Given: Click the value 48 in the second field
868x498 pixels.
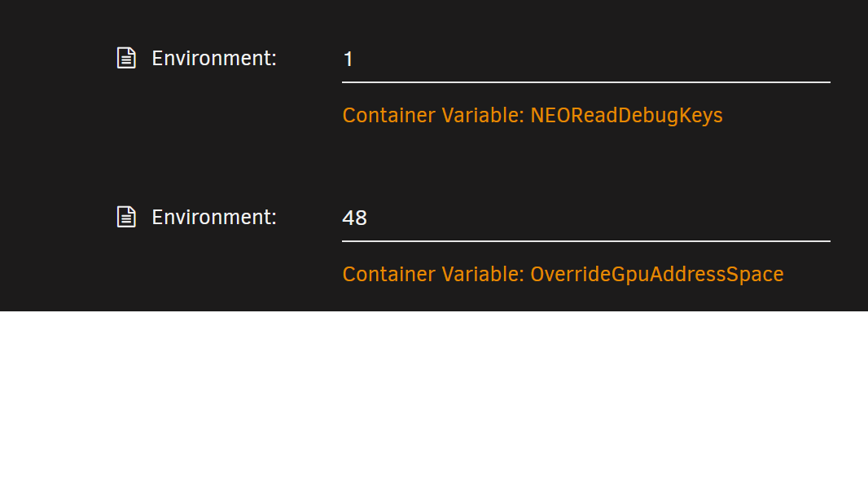Looking at the screenshot, I should point(355,218).
